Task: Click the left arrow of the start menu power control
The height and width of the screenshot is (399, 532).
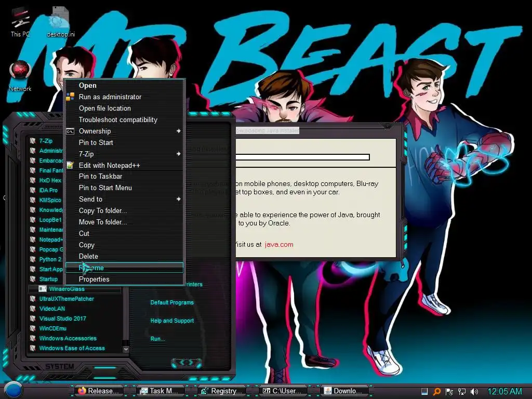Action: 181,363
